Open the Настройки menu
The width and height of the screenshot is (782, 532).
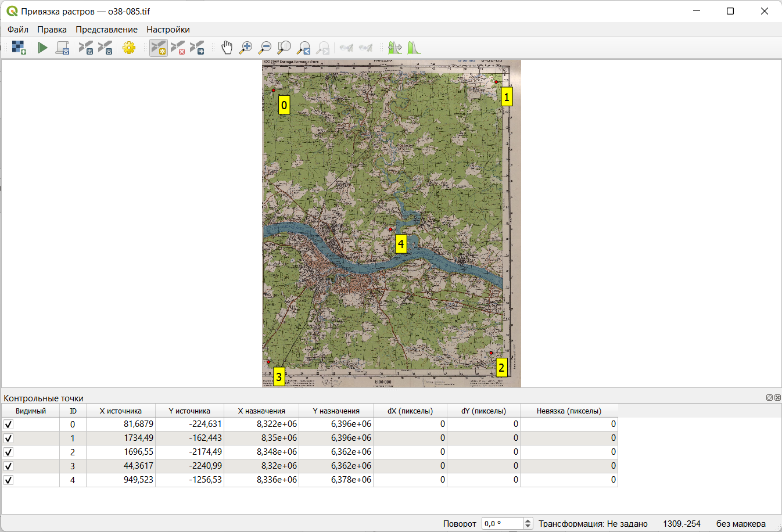click(168, 30)
